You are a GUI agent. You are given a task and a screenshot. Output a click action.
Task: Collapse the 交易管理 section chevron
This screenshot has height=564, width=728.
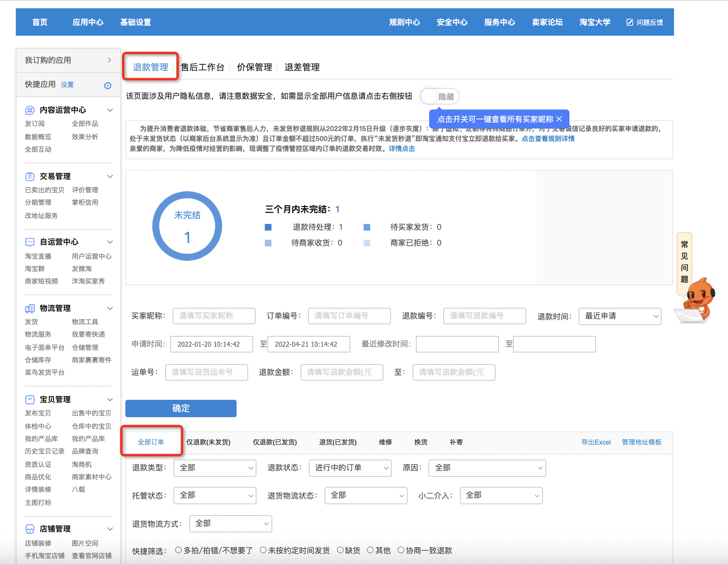(x=110, y=177)
